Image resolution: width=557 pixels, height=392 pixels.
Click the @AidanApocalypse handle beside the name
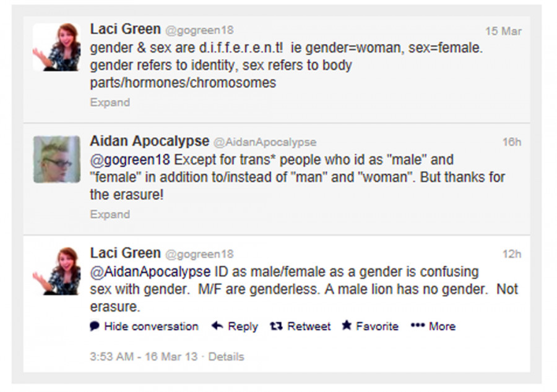pyautogui.click(x=265, y=142)
